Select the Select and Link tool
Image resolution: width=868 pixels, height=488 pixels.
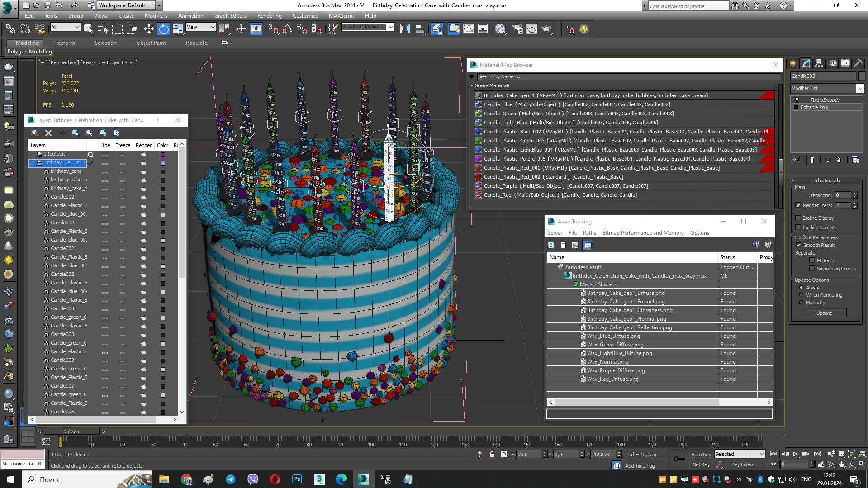pos(10,29)
